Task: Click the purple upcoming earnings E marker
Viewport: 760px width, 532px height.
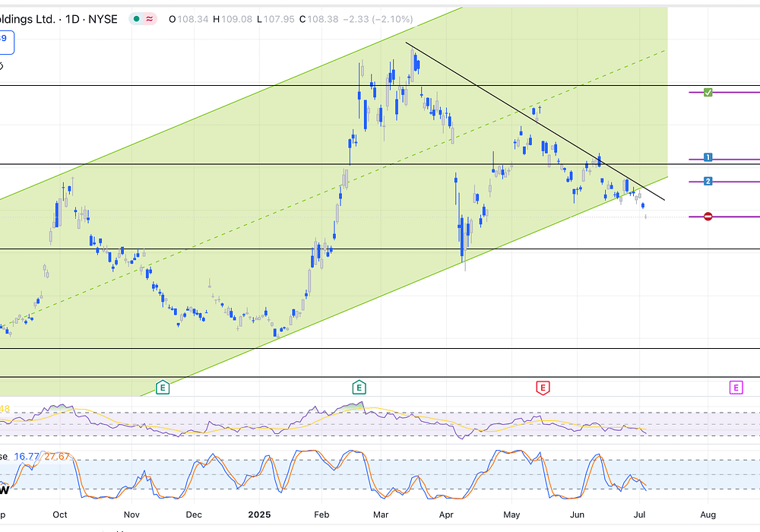Action: [x=736, y=388]
